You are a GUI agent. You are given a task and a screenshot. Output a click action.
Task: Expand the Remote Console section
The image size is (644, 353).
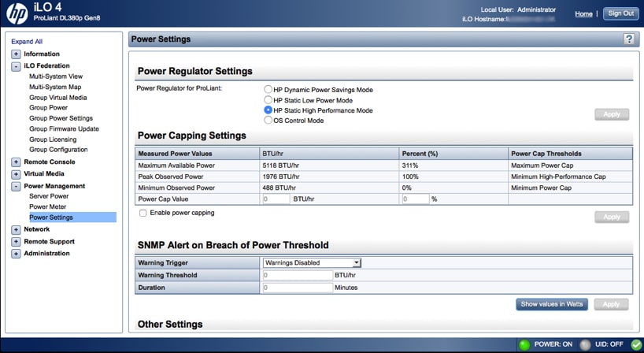(x=16, y=162)
